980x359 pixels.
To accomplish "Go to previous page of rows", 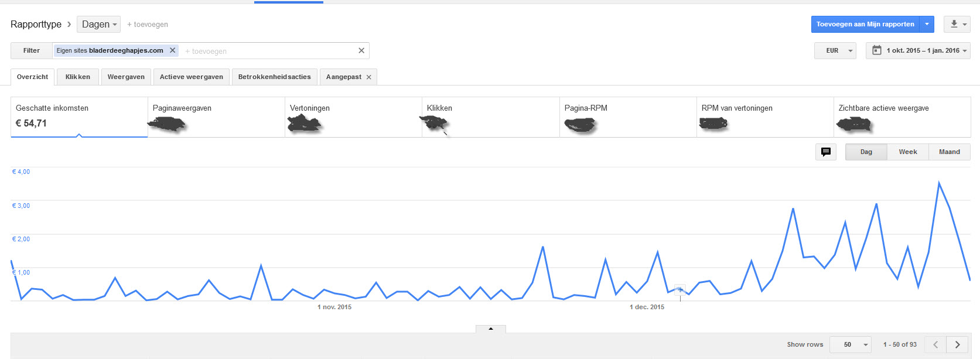I will click(935, 344).
